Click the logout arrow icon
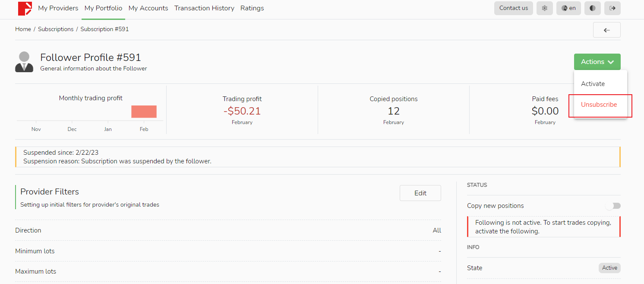The image size is (644, 284). tap(612, 8)
